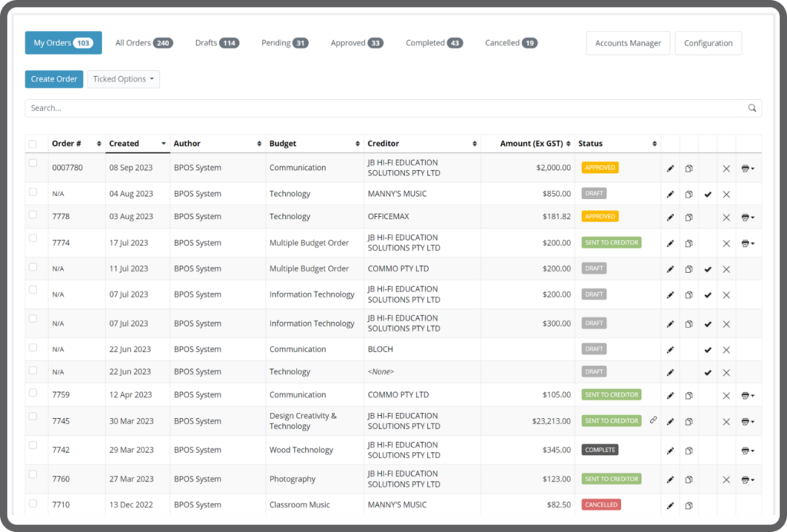
Task: Go to the Approved tab
Action: 357,42
